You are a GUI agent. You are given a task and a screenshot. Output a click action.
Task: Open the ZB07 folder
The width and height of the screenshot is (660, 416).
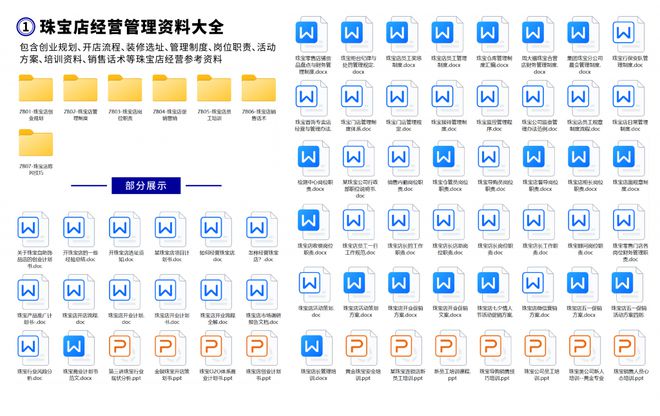pyautogui.click(x=36, y=143)
